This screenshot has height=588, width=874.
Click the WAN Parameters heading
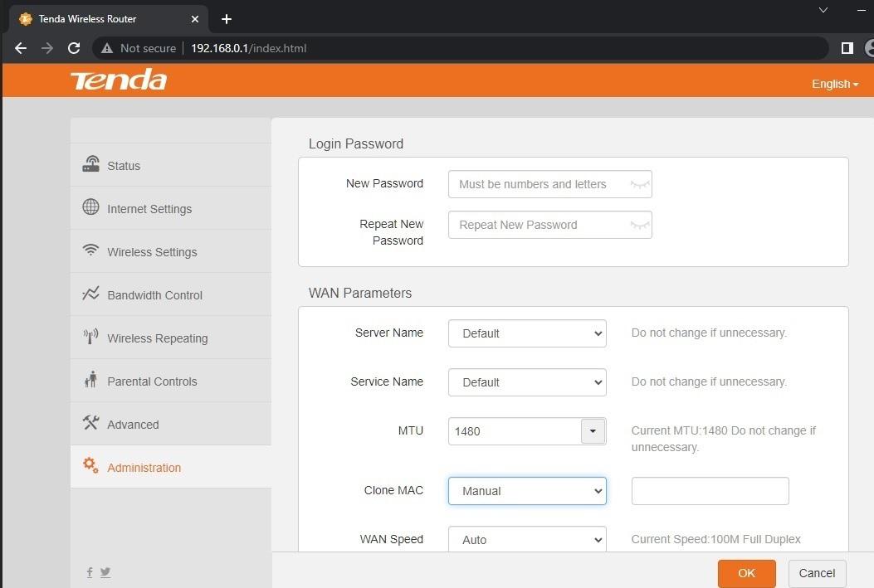point(360,293)
